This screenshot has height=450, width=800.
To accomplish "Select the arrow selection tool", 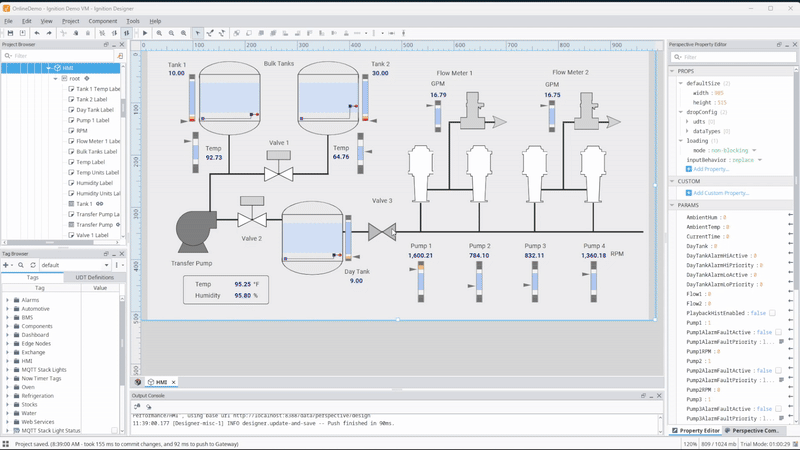I will click(x=198, y=33).
